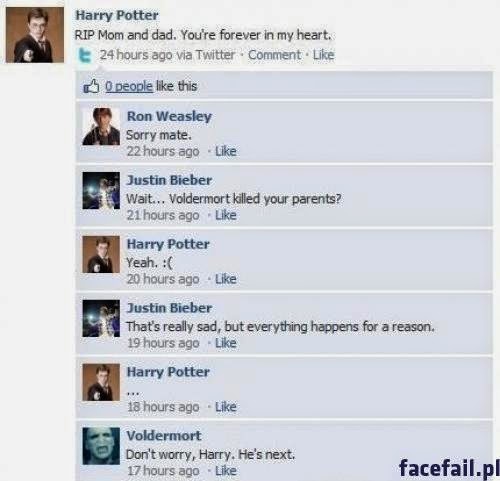The width and height of the screenshot is (500, 481).
Task: Click the facefail.pl watermark
Action: pos(449,468)
